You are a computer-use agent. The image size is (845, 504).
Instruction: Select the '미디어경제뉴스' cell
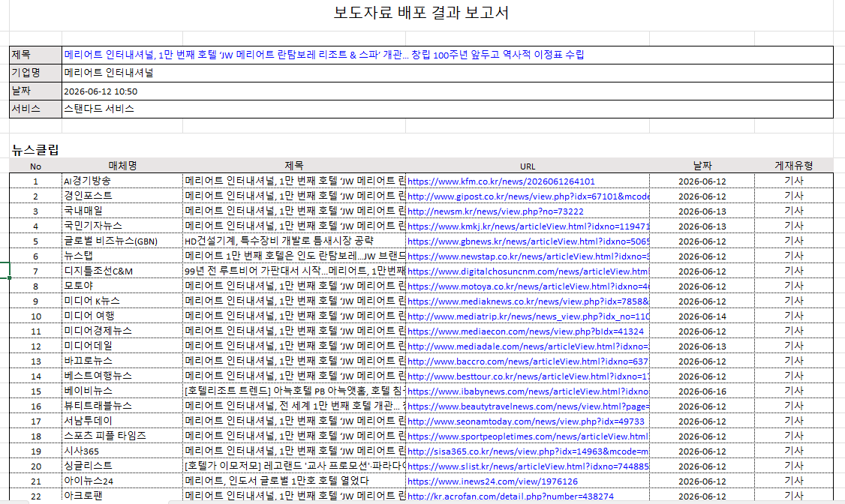point(122,331)
